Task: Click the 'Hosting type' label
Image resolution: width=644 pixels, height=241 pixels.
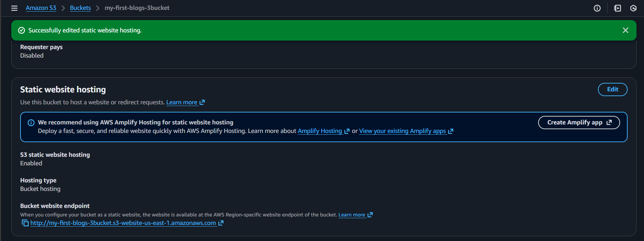Action: pos(38,180)
